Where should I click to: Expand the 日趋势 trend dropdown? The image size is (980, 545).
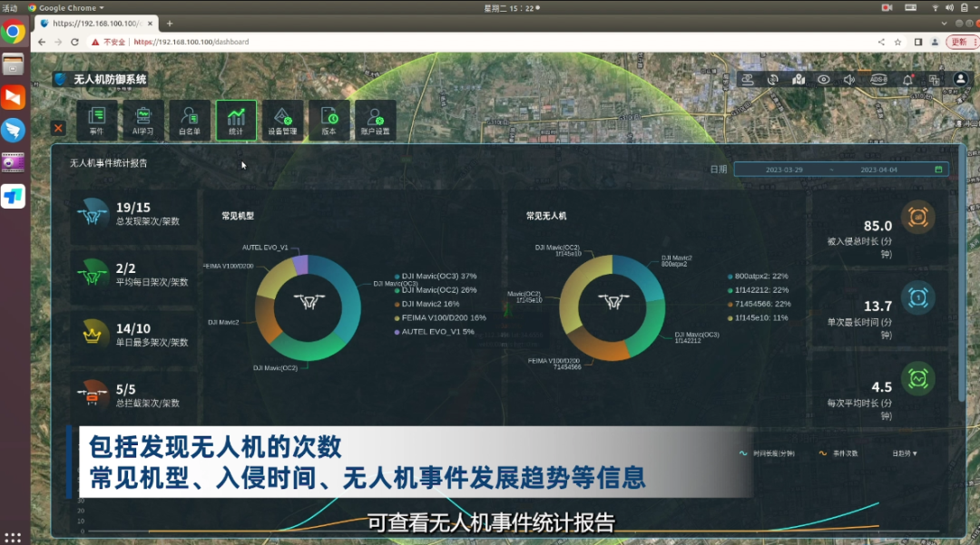click(x=905, y=453)
